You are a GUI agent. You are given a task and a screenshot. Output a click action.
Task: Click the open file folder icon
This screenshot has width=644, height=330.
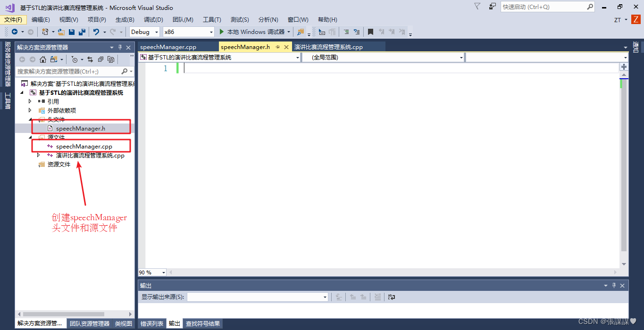click(x=61, y=32)
